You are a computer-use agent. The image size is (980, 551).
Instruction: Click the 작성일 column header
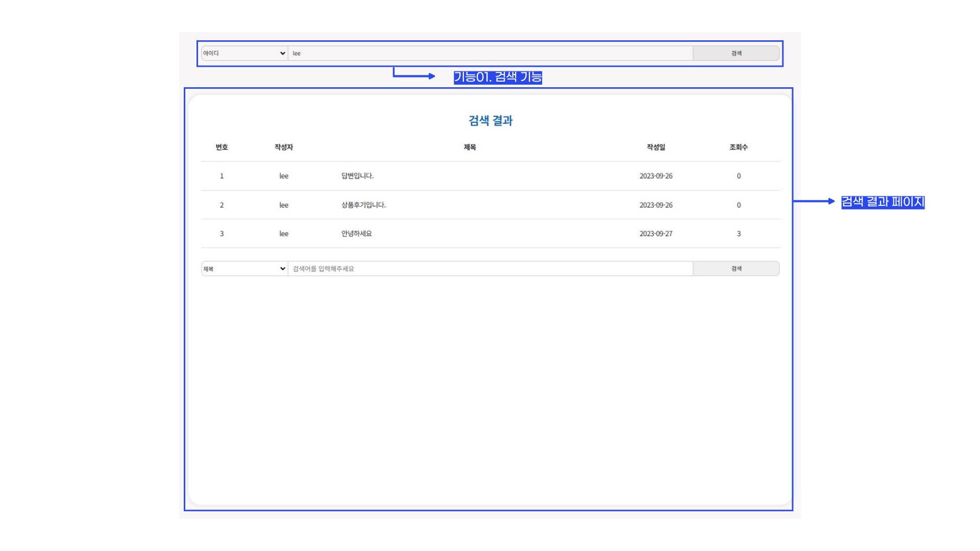(656, 147)
